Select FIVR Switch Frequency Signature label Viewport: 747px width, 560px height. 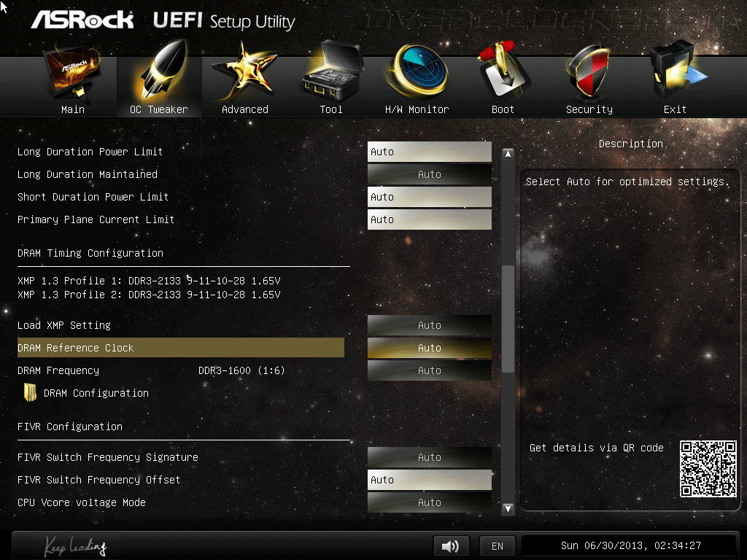click(x=108, y=457)
